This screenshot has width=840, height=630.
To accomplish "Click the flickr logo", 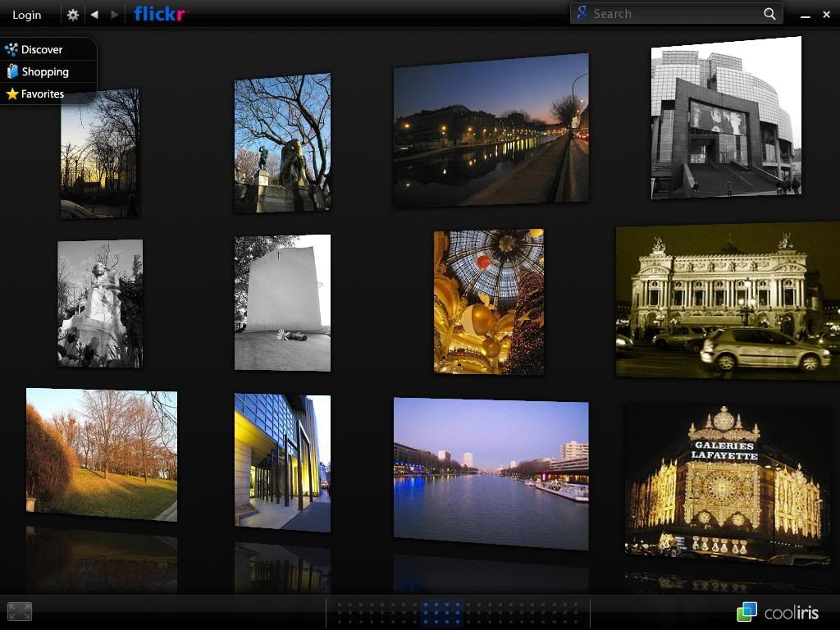I will click(160, 14).
